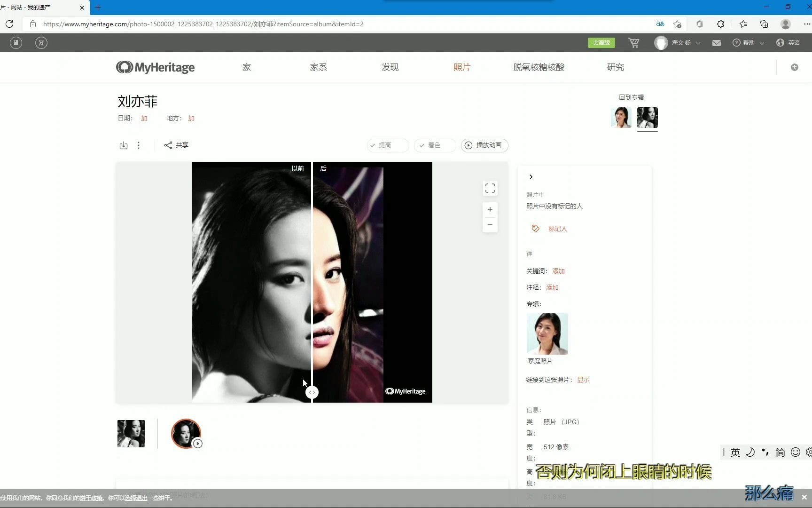Viewport: 812px width, 508px height.
Task: Click the download photo icon
Action: [x=124, y=145]
